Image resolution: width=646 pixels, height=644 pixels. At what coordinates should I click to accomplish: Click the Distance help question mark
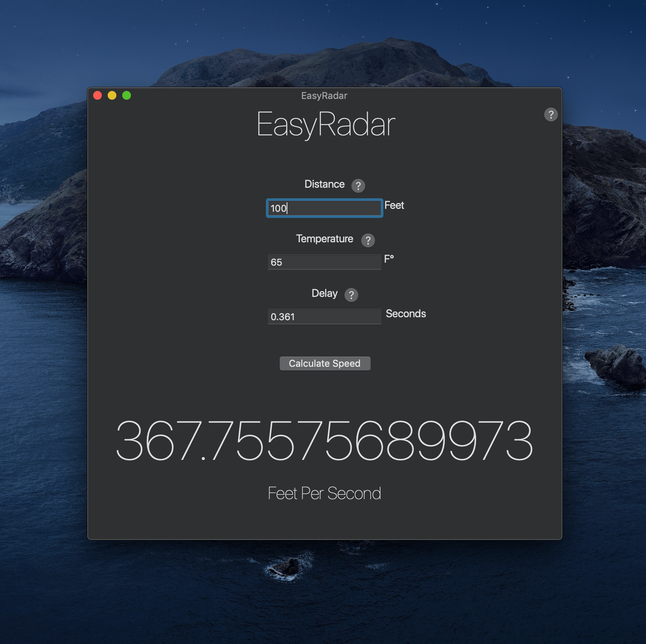(358, 186)
